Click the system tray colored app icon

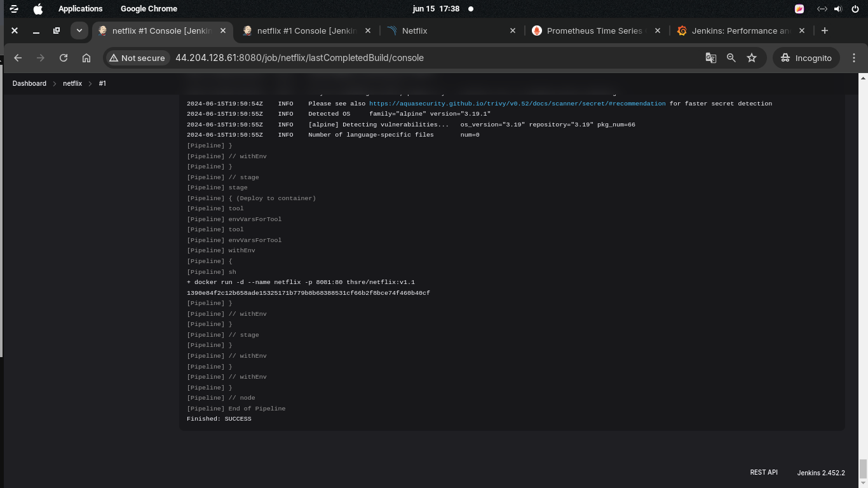[x=799, y=9]
